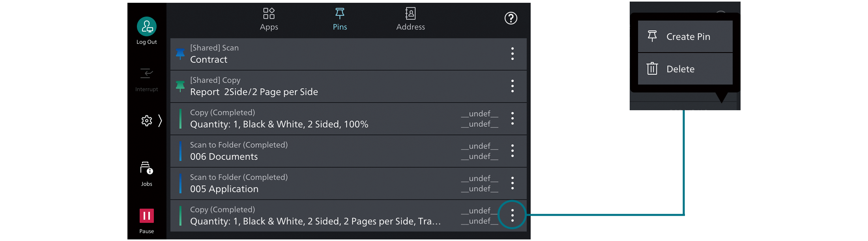Expand the chevron next to the settings gear
Image resolution: width=868 pixels, height=241 pixels.
coord(159,121)
